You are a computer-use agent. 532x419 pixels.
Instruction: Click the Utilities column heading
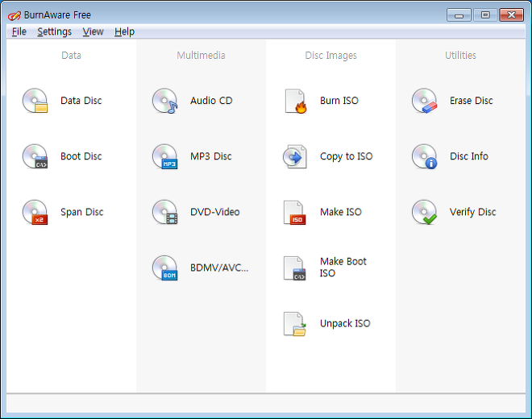click(x=460, y=56)
